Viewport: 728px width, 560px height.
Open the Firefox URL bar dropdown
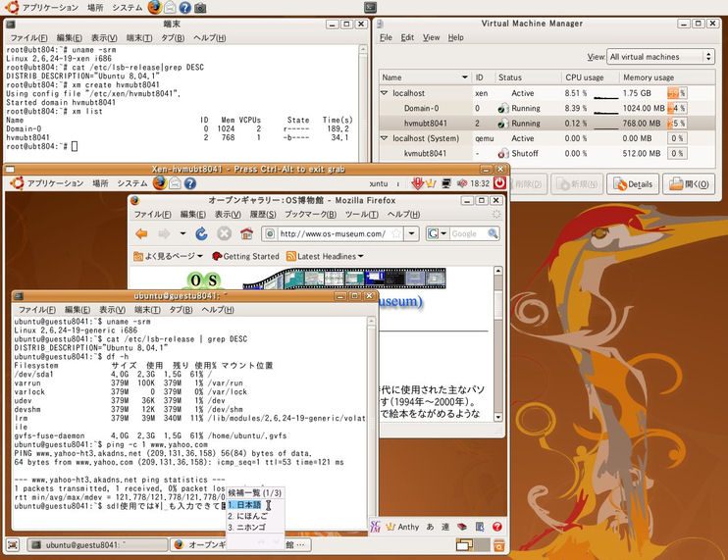tap(411, 233)
